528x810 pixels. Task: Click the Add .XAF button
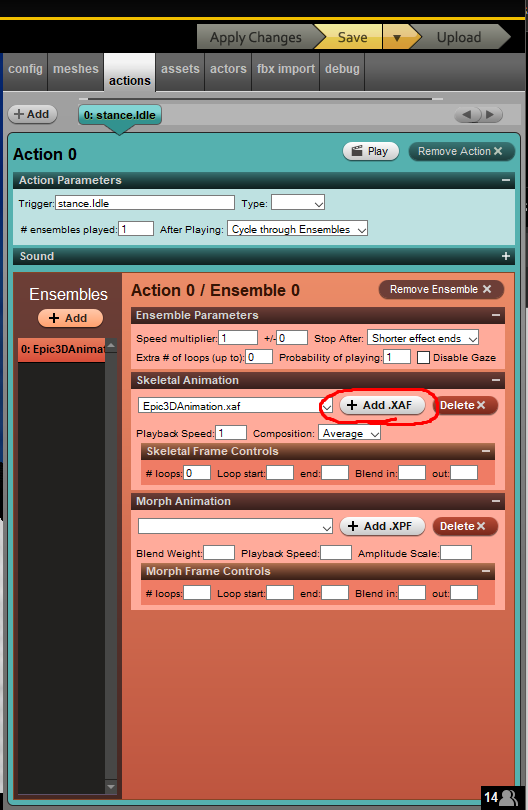(382, 406)
